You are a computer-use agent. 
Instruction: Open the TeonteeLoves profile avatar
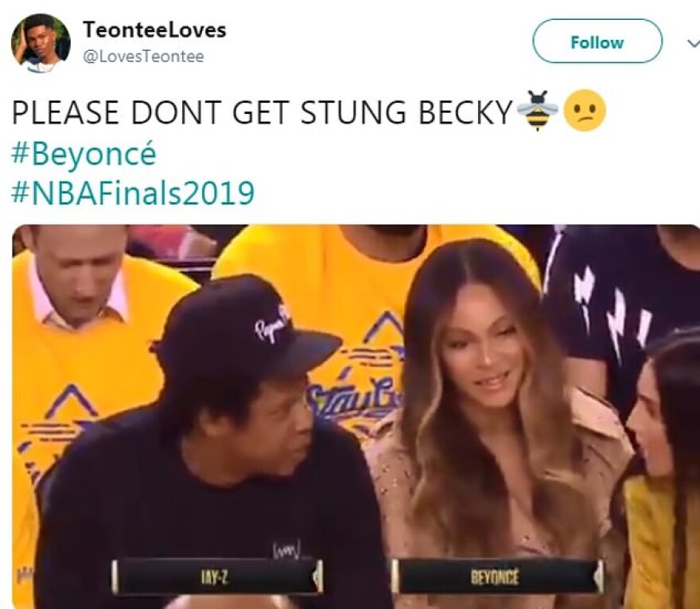click(41, 43)
